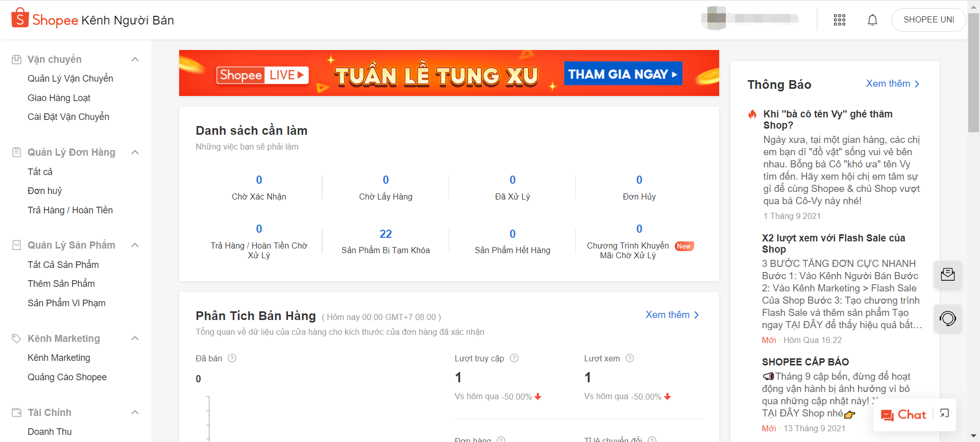
Task: Click the Tài Chính wallet icon
Action: (17, 412)
